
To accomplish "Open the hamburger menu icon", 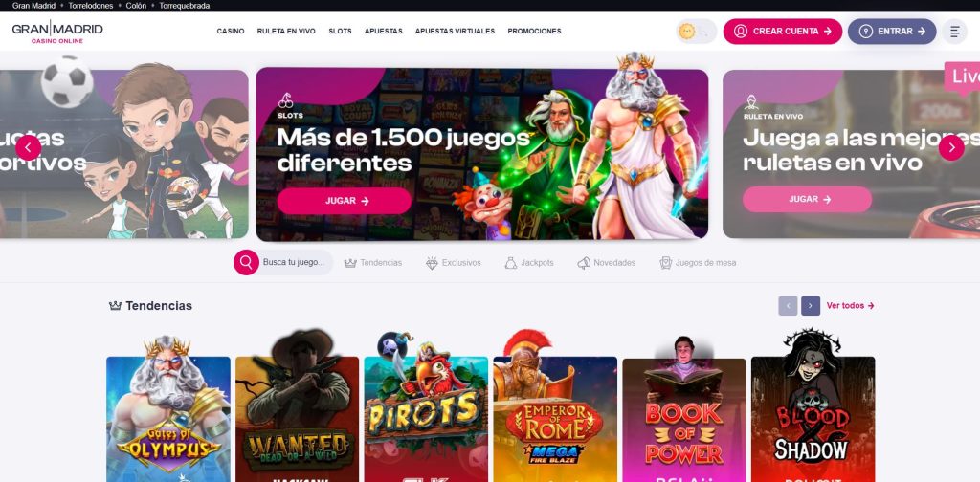I will point(954,32).
